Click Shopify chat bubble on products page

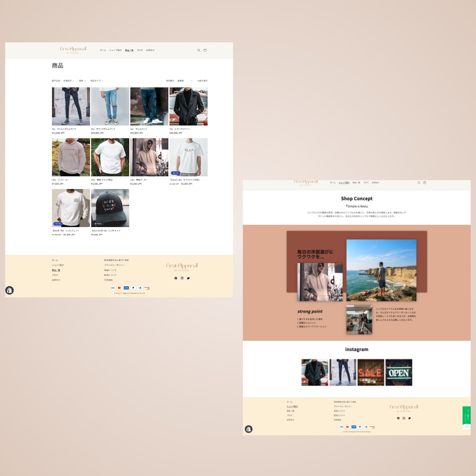pyautogui.click(x=9, y=290)
